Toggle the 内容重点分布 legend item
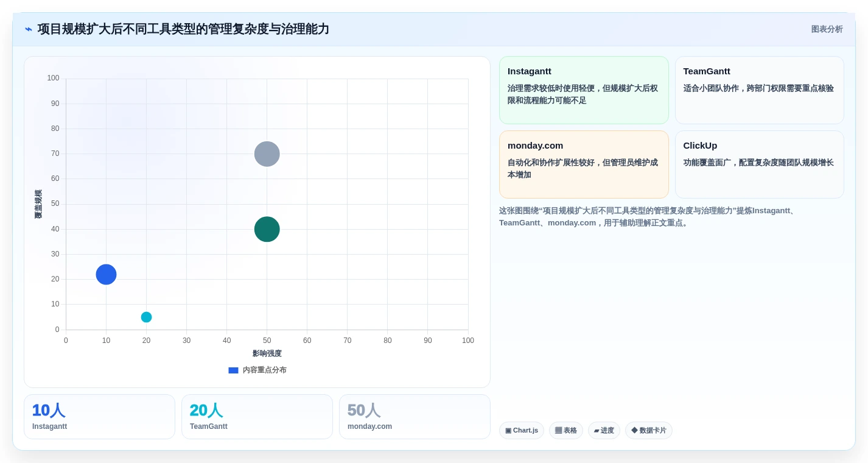Image resolution: width=868 pixels, height=463 pixels. click(257, 370)
